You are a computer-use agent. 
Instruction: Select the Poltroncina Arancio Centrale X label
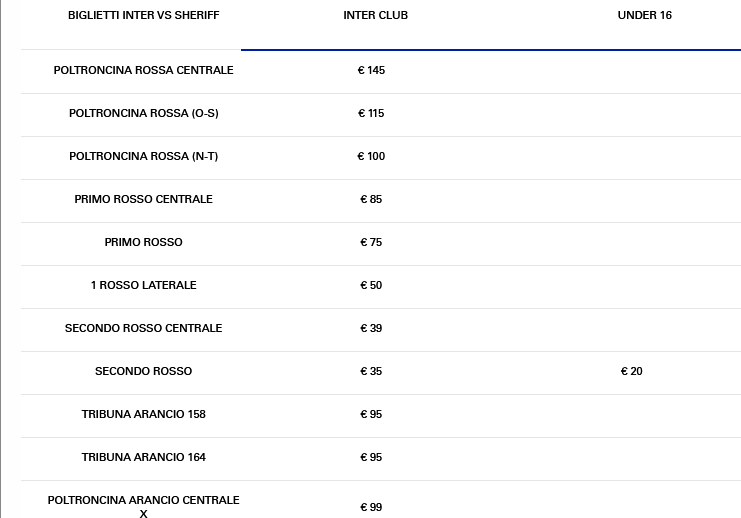click(x=143, y=506)
